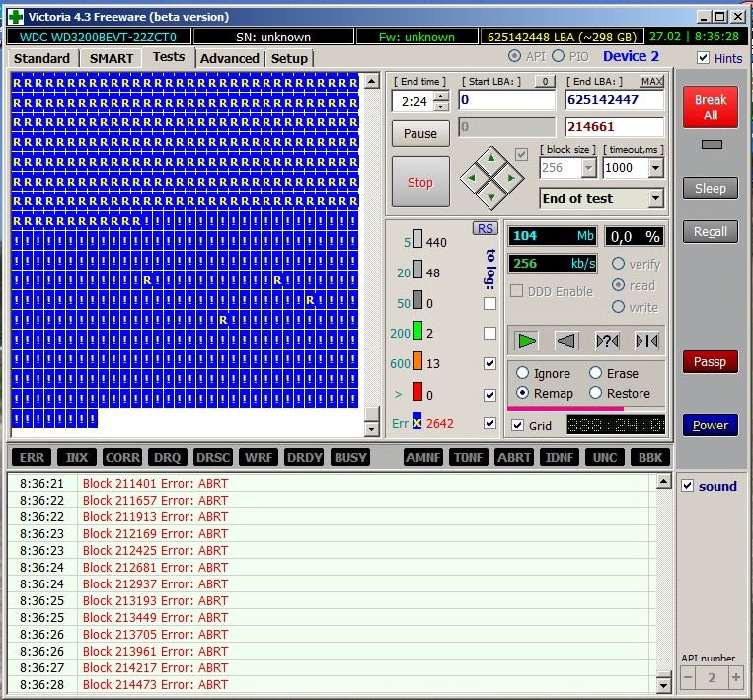The width and height of the screenshot is (753, 700).
Task: Increase End time with up spinner
Action: coord(441,95)
